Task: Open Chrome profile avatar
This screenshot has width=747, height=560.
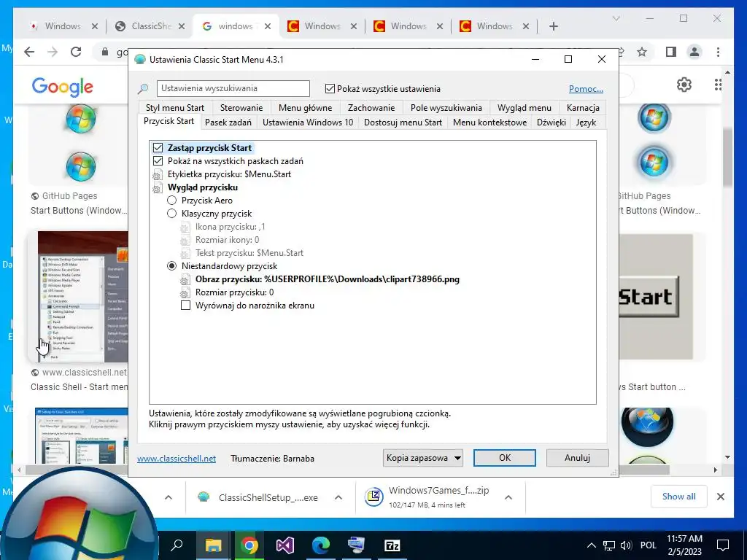Action: 694,52
